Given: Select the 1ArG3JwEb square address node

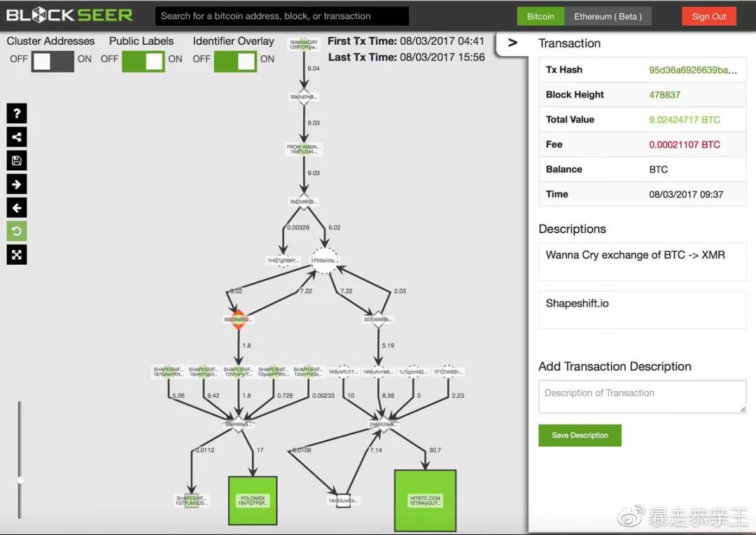Looking at the screenshot, I should coord(343,501).
